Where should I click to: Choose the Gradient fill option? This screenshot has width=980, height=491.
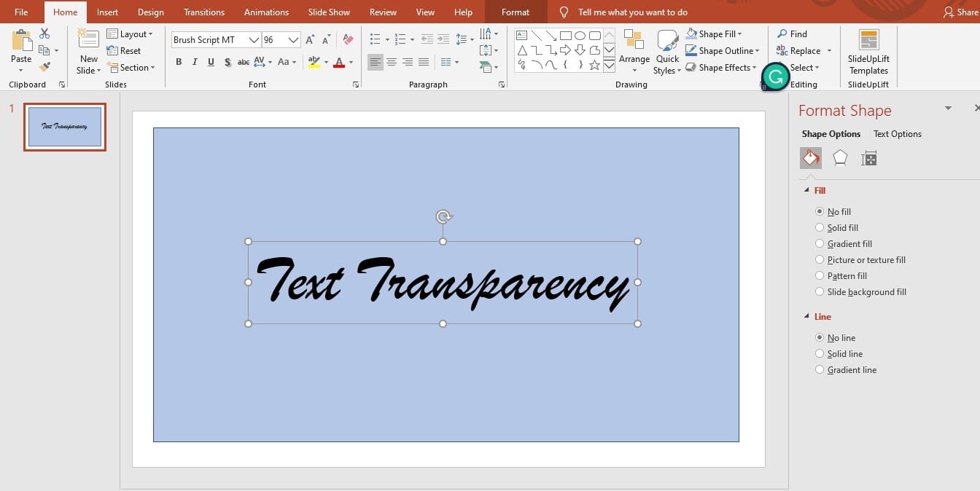click(x=820, y=244)
